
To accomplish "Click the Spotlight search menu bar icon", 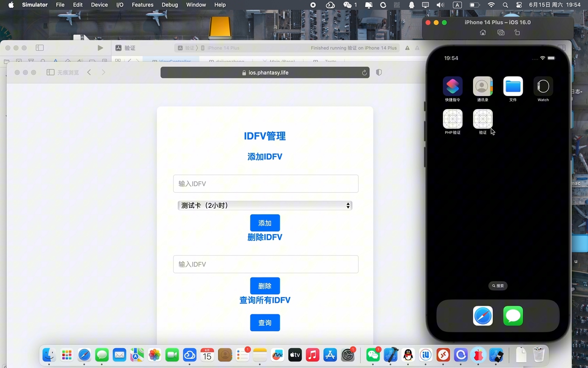I will coord(505,5).
